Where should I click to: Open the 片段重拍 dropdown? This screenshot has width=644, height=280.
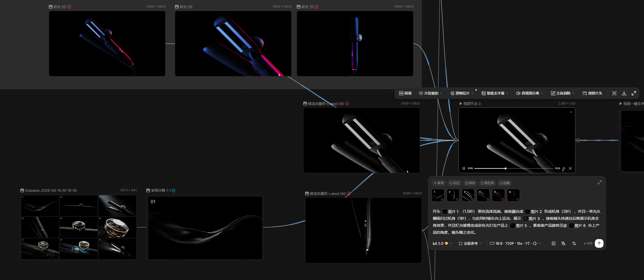[x=431, y=93]
